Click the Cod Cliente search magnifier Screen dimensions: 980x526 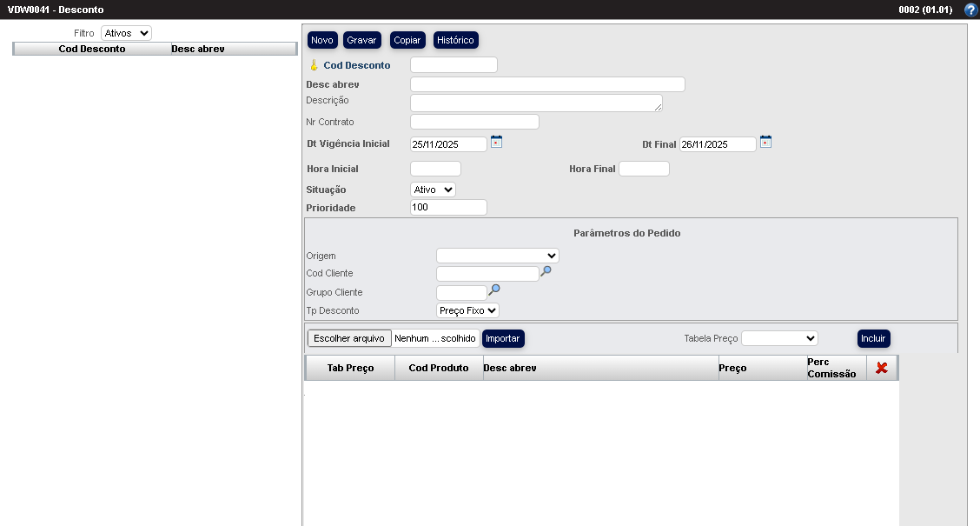[x=546, y=271]
